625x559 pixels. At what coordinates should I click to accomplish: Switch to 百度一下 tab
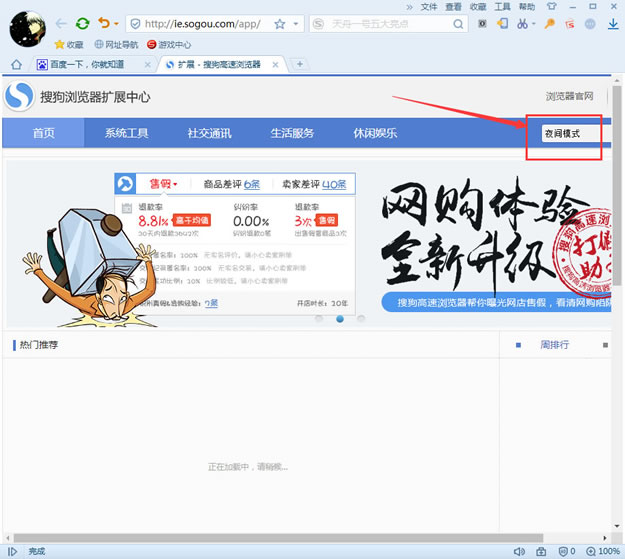click(88, 64)
